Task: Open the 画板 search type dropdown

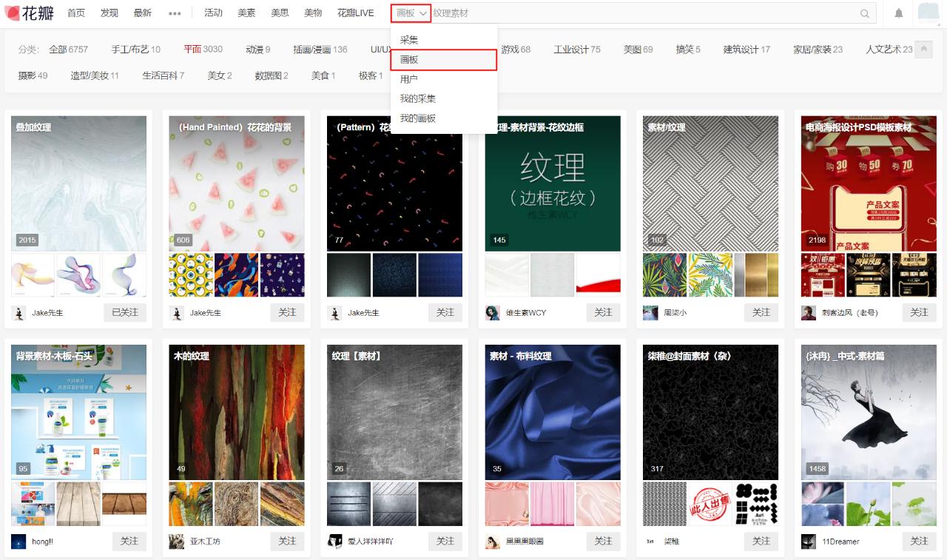Action: [x=410, y=13]
